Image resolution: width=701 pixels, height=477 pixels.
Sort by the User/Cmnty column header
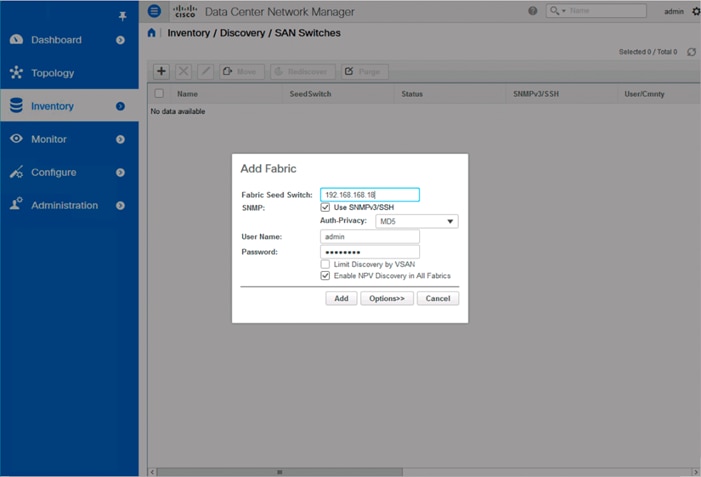pos(644,94)
